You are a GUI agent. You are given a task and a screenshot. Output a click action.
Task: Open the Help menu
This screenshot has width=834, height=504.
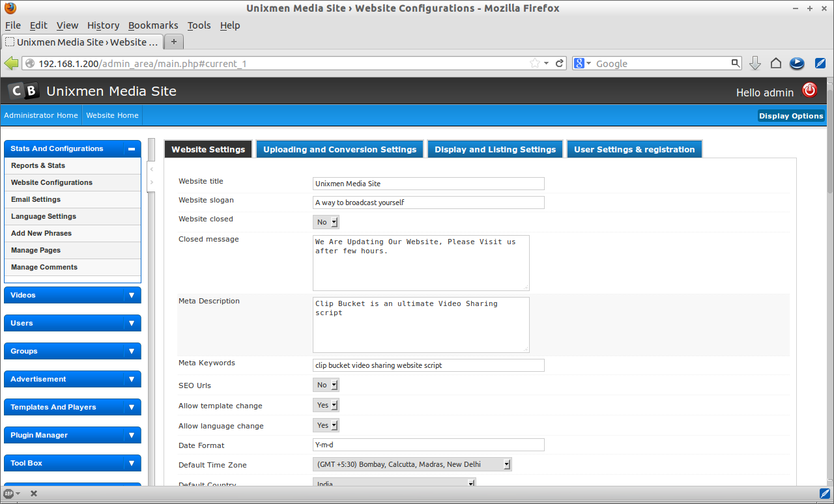[x=230, y=25]
